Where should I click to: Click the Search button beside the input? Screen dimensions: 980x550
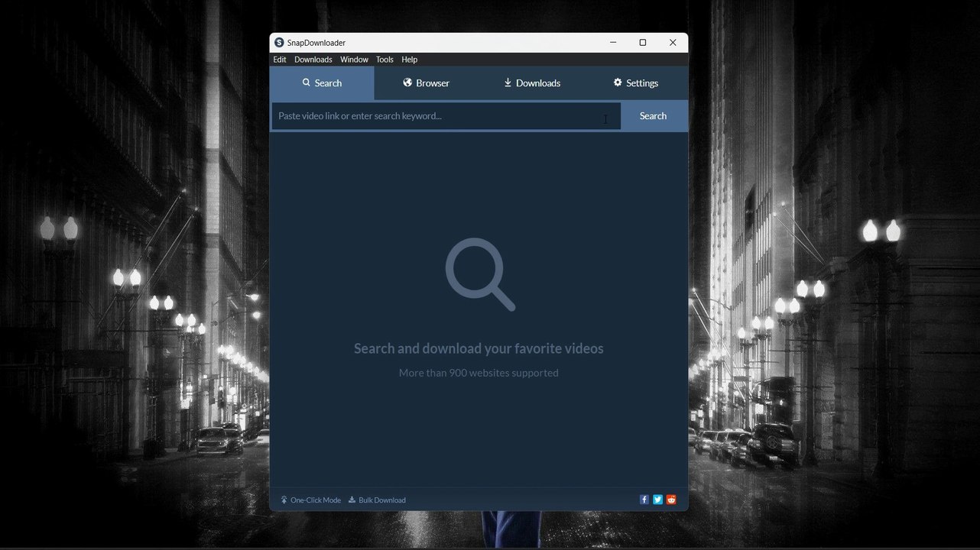[654, 116]
